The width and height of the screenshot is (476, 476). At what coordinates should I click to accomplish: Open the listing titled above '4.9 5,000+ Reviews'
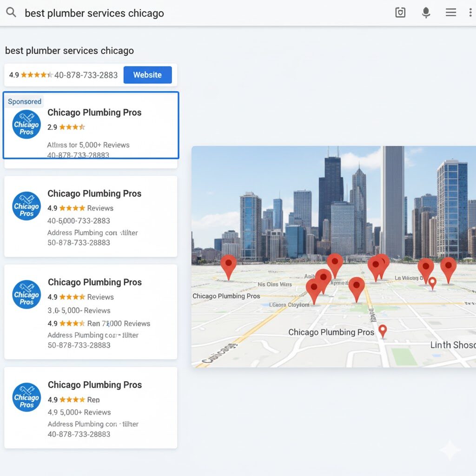(95, 385)
